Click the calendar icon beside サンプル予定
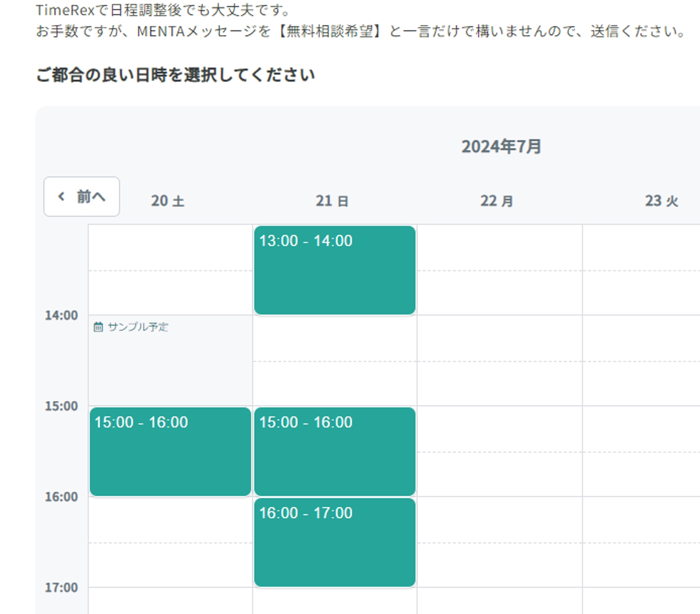The width and height of the screenshot is (700, 614). point(98,327)
